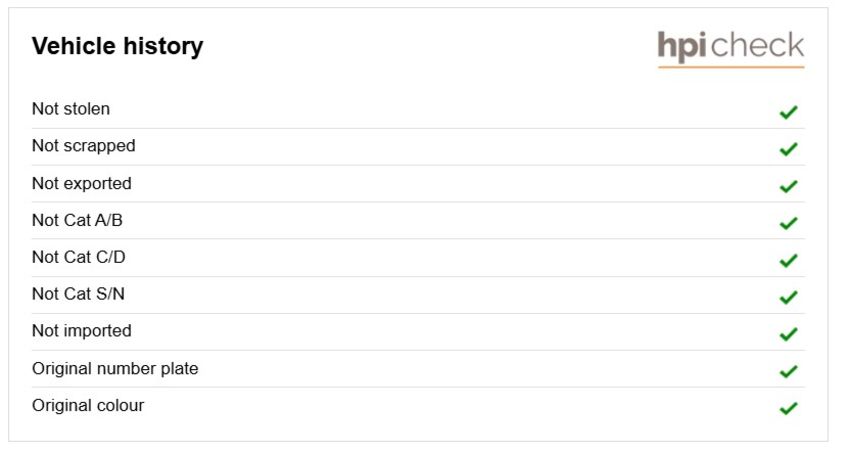This screenshot has width=850, height=452.
Task: Select the Not stolen label
Action: click(71, 109)
